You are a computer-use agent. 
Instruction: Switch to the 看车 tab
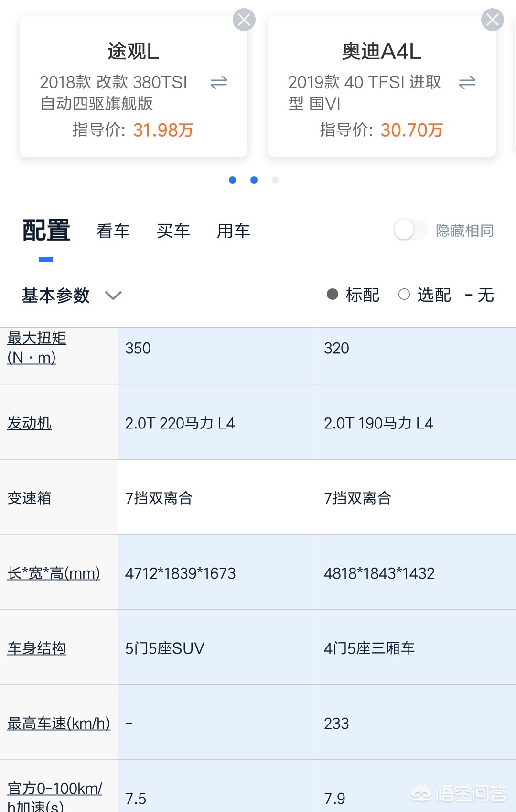113,231
